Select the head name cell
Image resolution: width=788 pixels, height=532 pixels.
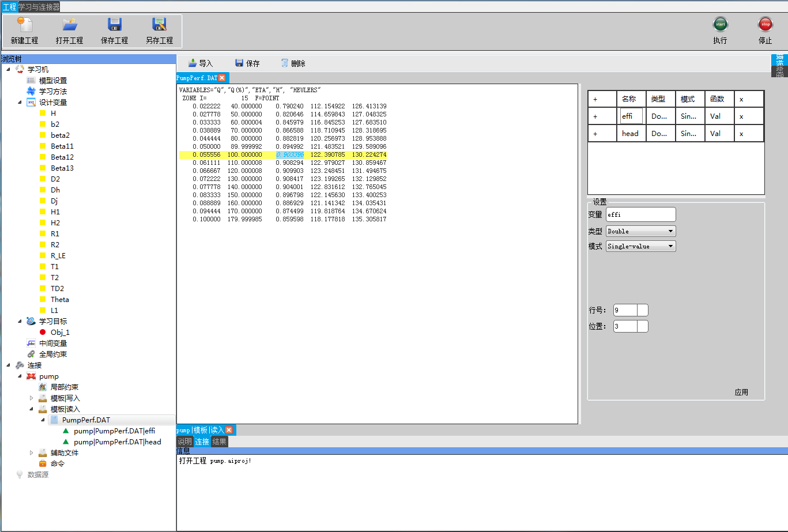[x=631, y=133]
